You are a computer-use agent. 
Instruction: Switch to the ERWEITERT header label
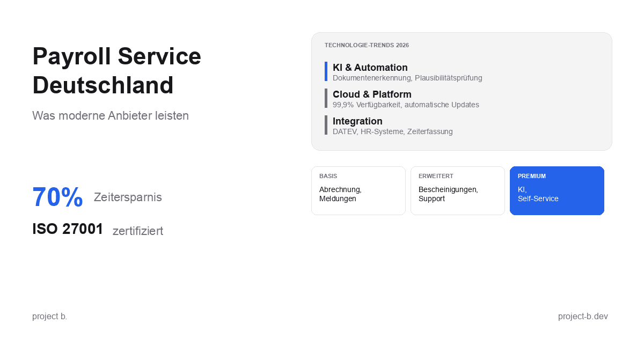436,176
